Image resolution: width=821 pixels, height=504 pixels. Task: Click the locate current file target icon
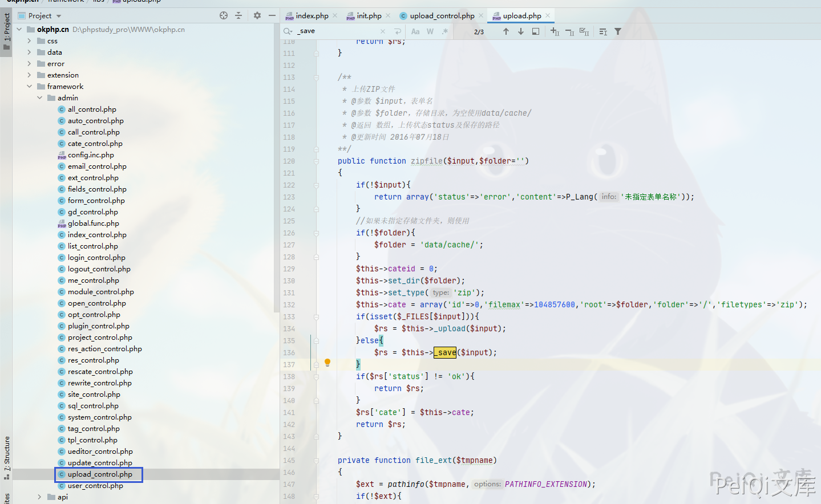pos(224,15)
